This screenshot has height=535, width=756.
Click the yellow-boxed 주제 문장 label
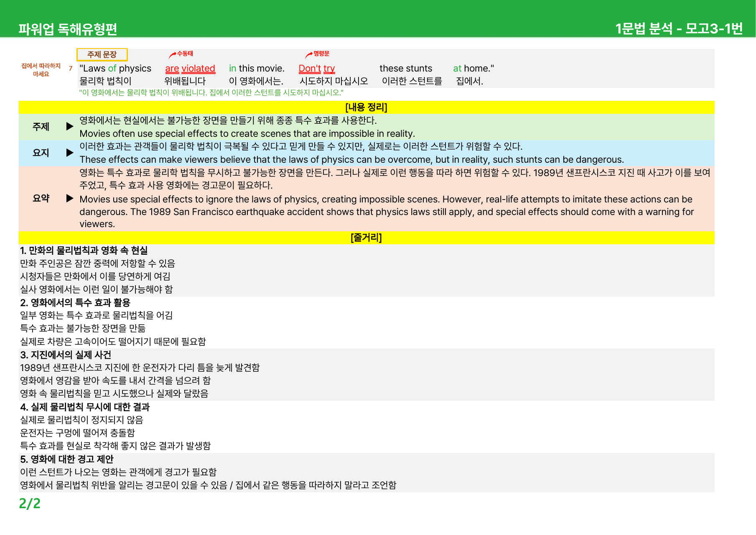(102, 54)
